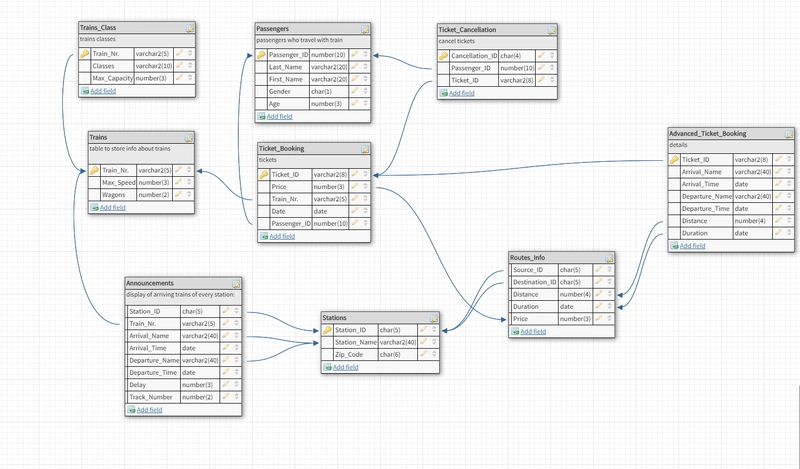Click the key icon beside Cancellation_ID

[x=443, y=56]
